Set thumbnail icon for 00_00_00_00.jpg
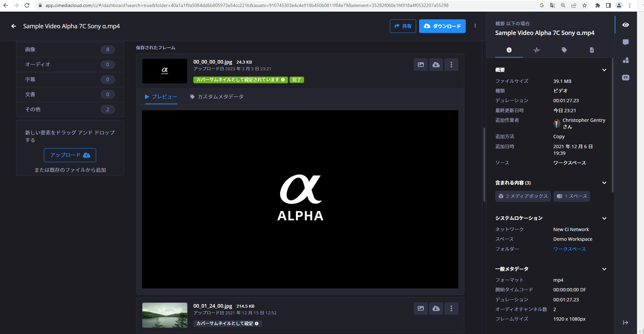 tap(421, 65)
